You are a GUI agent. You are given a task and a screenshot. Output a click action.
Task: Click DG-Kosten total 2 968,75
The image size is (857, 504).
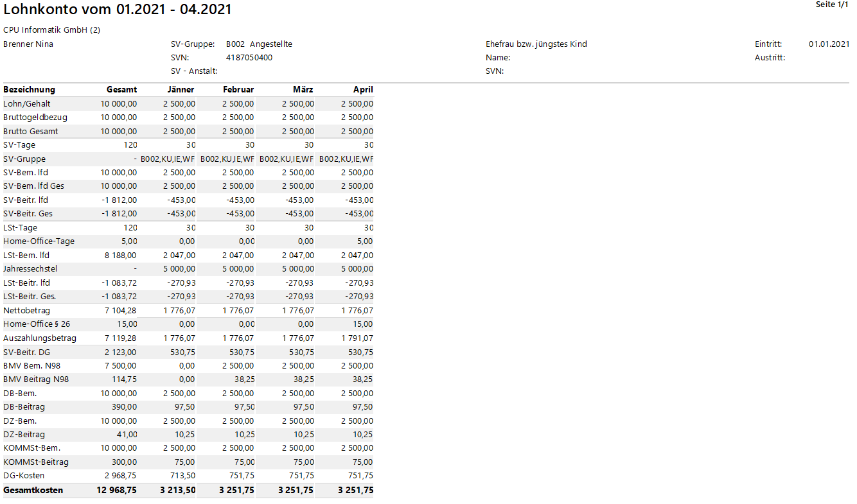[x=121, y=476]
